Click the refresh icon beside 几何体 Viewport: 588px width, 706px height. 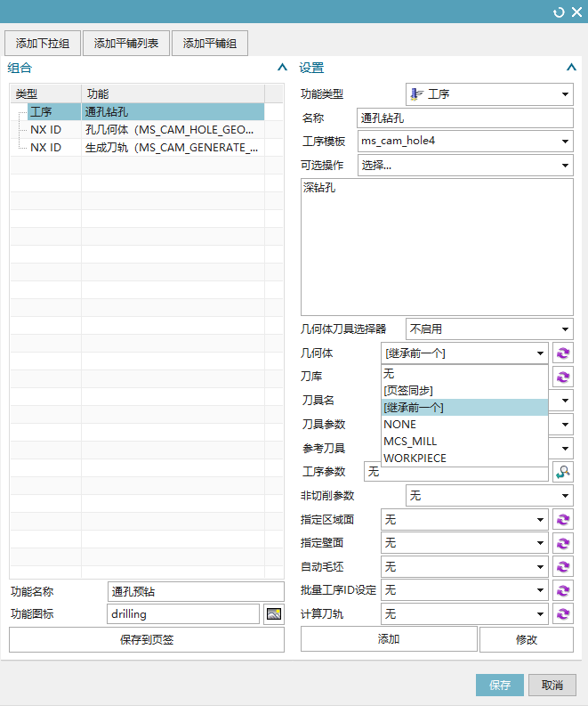pyautogui.click(x=563, y=353)
